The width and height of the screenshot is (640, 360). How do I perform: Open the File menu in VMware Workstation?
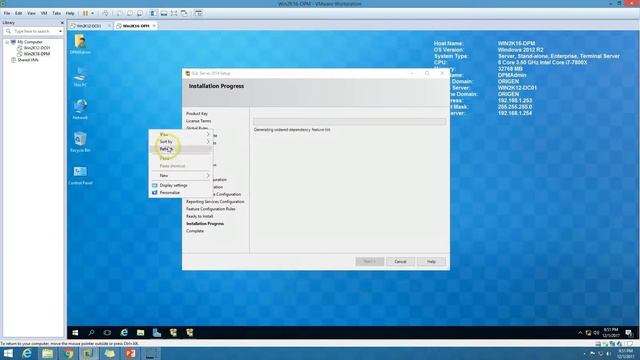coord(7,13)
